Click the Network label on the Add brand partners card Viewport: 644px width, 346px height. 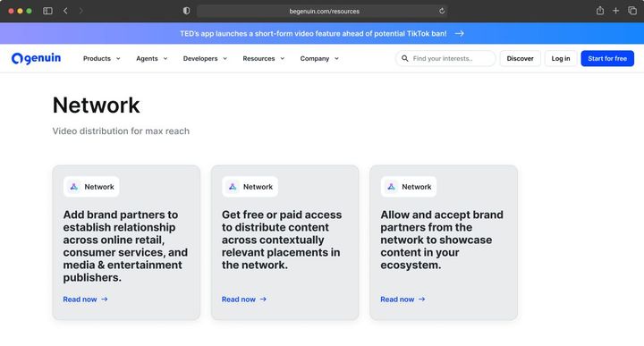99,187
